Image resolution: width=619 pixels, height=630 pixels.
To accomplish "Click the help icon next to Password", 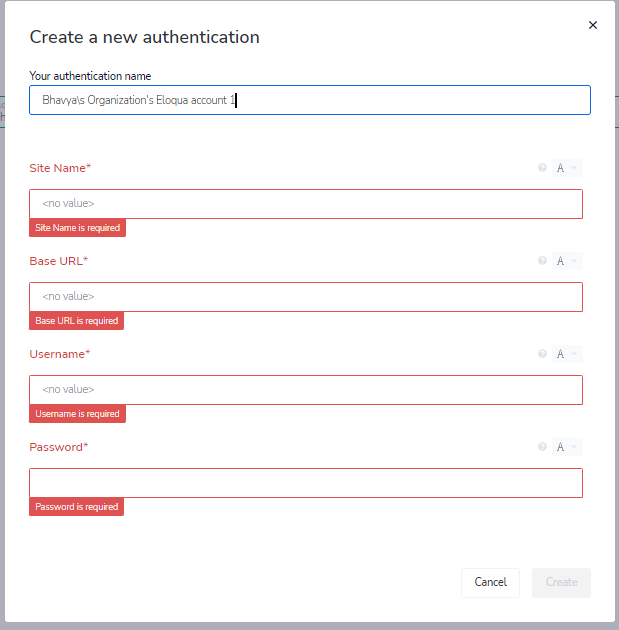I will point(542,447).
